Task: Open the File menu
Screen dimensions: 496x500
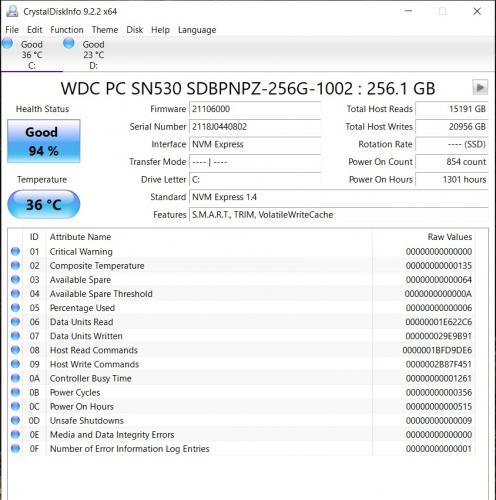Action: pyautogui.click(x=12, y=30)
